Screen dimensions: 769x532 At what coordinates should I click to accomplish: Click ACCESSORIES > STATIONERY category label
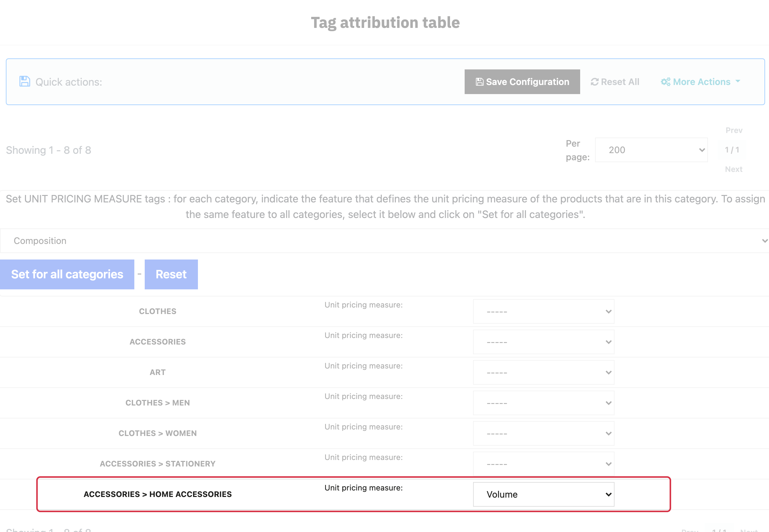click(x=158, y=464)
